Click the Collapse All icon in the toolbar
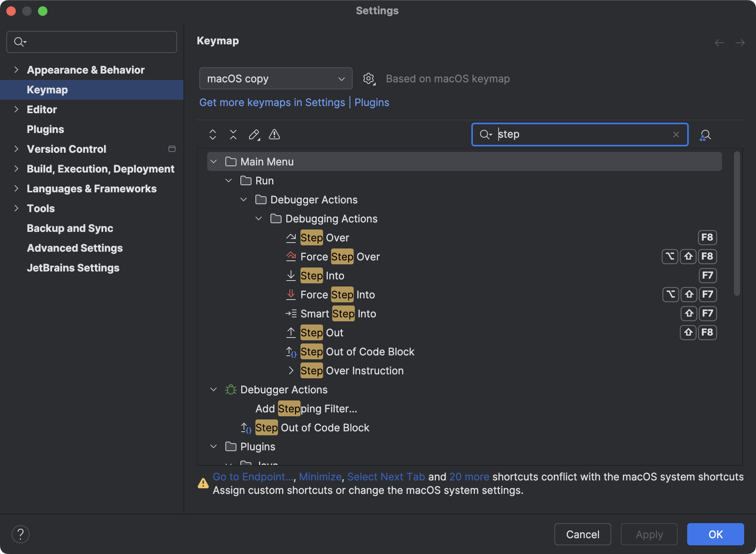Screen dimensions: 756x554 233,135
